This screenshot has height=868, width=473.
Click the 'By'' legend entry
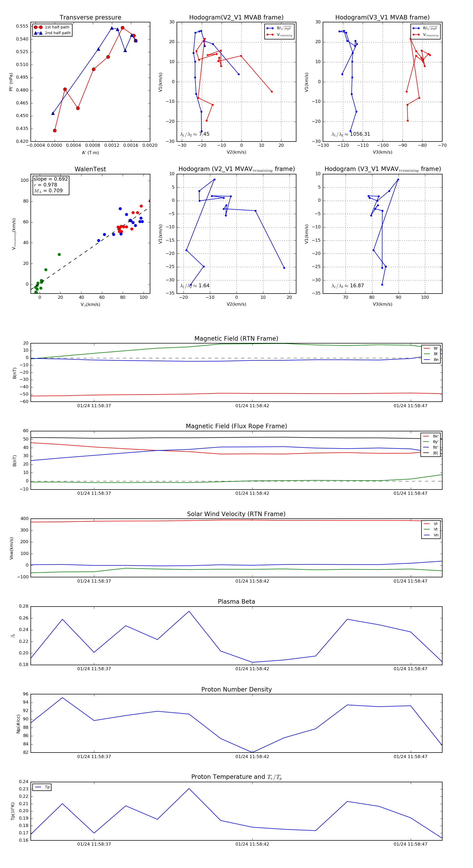(431, 442)
